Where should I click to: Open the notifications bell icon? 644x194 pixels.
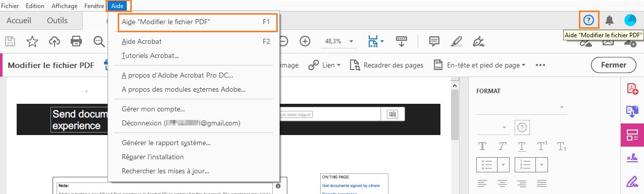pyautogui.click(x=610, y=20)
